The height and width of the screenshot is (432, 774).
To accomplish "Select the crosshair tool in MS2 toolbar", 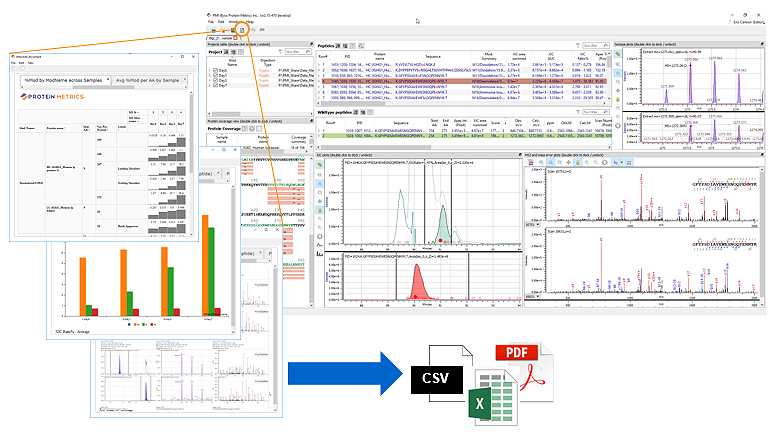I will click(x=569, y=162).
